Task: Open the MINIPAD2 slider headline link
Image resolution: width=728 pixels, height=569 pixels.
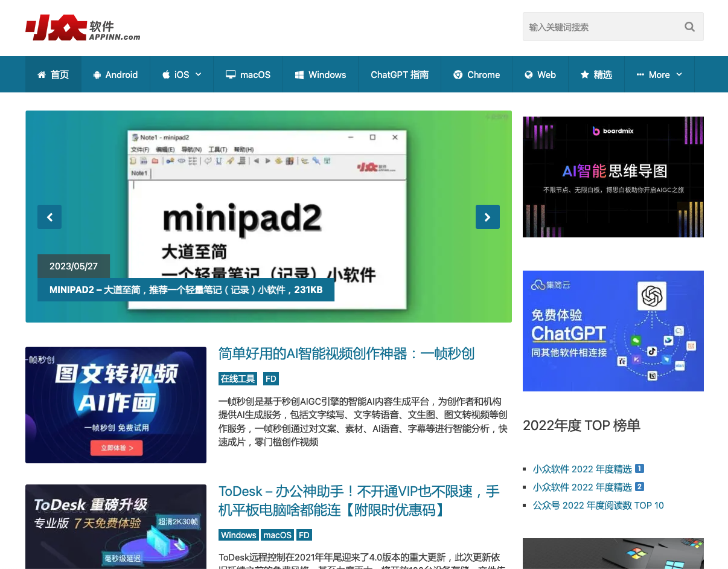Action: [186, 290]
